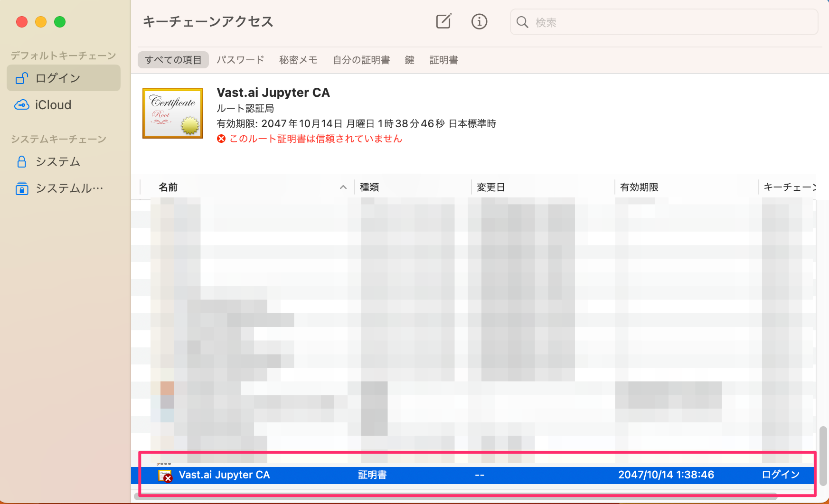Select the 秘密メモ category tab
The image size is (829, 504).
pyautogui.click(x=298, y=60)
